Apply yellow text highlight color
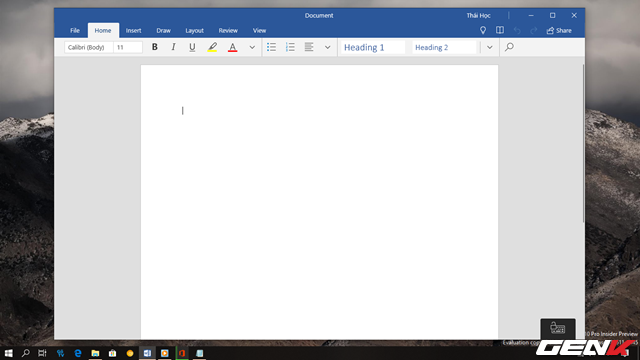This screenshot has height=360, width=640. click(212, 47)
